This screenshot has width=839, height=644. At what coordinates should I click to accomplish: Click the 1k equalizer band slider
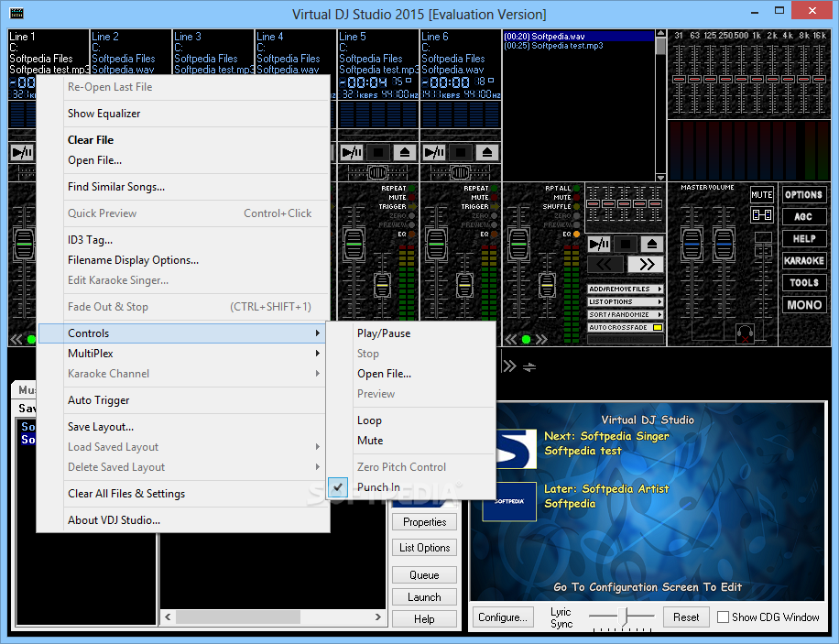(x=757, y=79)
